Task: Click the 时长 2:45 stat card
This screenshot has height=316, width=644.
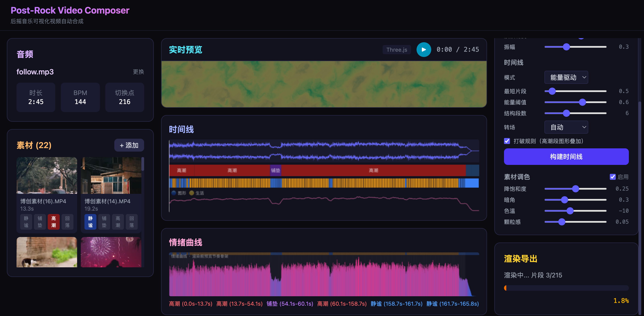Action: click(36, 97)
